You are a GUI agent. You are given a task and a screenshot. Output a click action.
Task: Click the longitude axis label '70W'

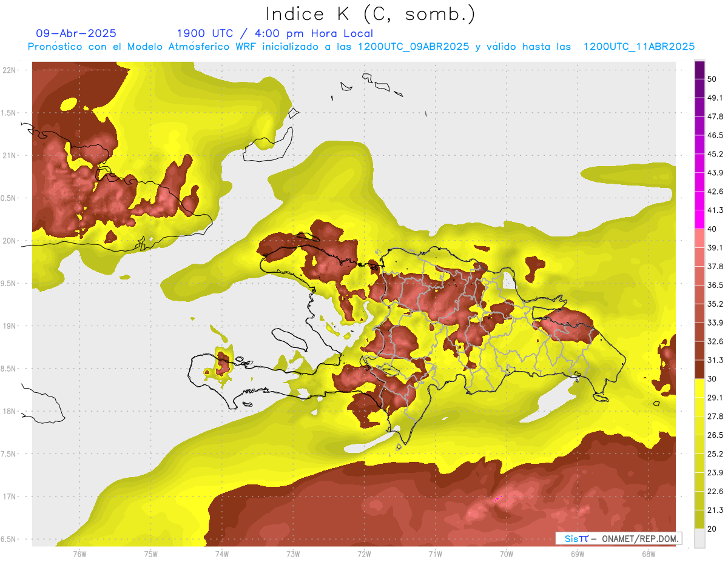(x=506, y=554)
